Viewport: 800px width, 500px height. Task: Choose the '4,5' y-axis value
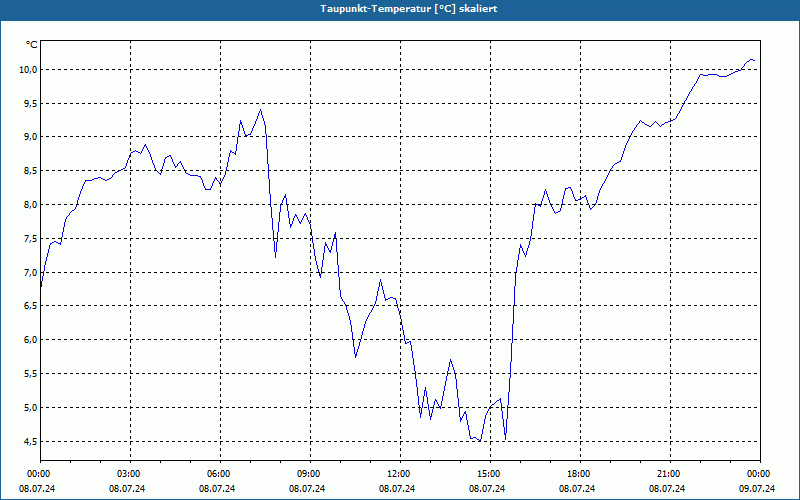[x=31, y=441]
